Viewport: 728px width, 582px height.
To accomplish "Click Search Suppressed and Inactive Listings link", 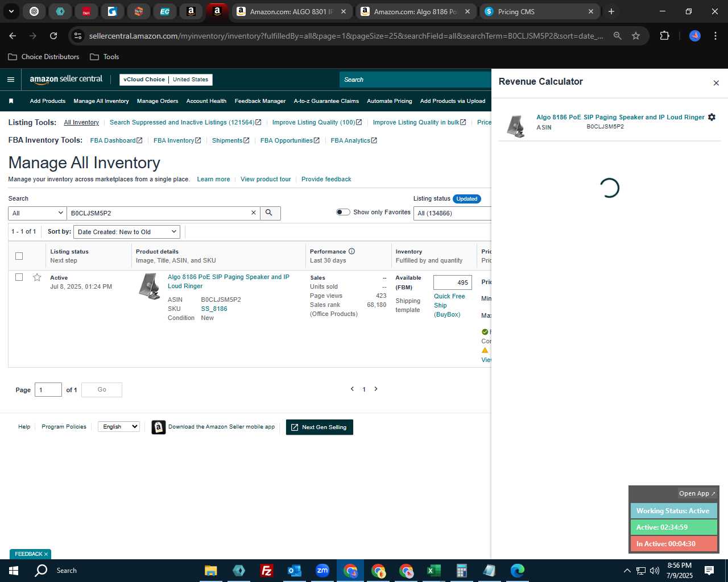I will click(185, 122).
